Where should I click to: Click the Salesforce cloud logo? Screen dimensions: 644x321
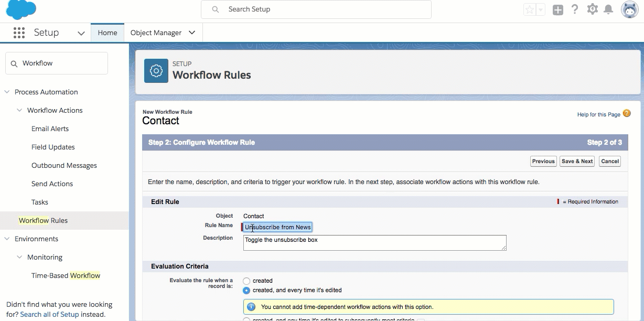click(x=21, y=9)
